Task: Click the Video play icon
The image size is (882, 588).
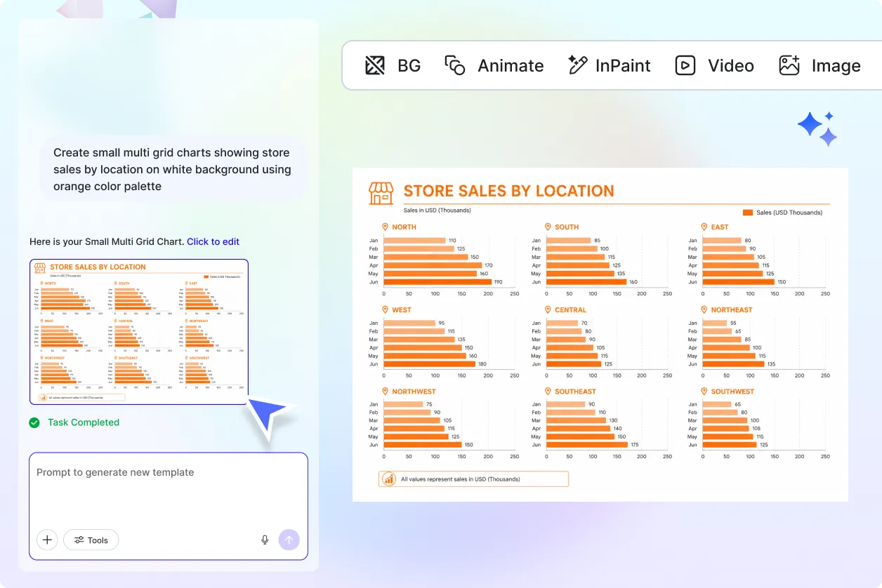Action: [685, 66]
